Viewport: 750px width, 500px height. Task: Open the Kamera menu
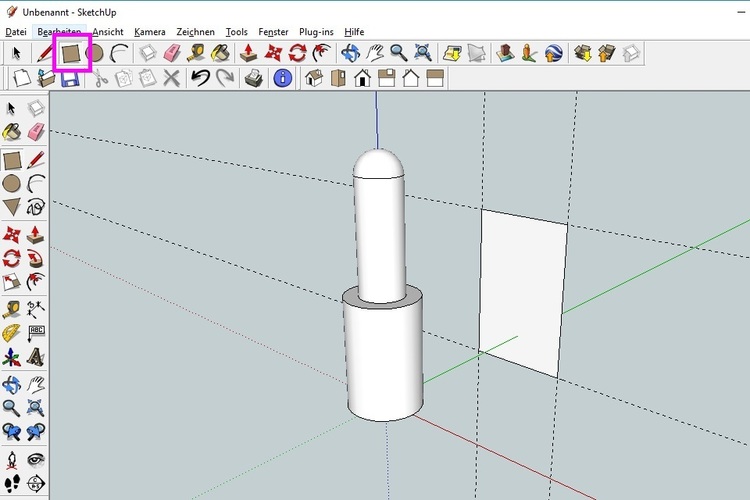(150, 32)
